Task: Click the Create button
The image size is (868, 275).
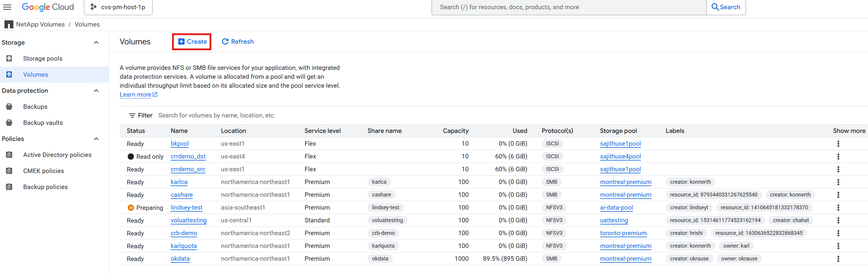Action: click(x=191, y=41)
